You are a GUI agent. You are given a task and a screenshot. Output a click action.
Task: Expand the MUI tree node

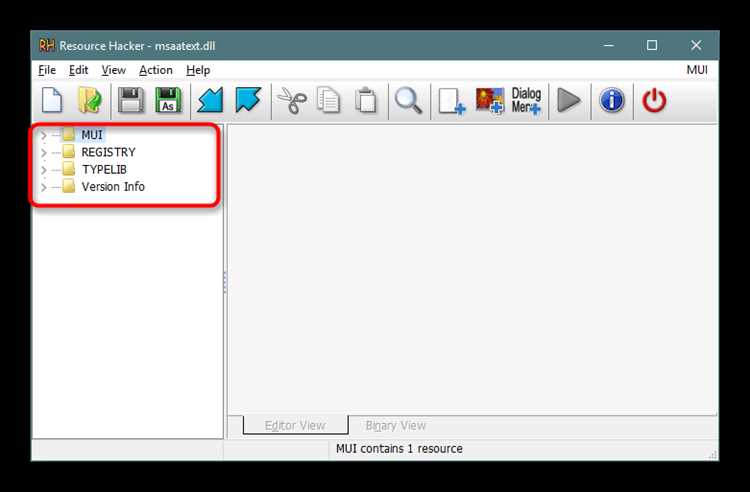point(44,135)
